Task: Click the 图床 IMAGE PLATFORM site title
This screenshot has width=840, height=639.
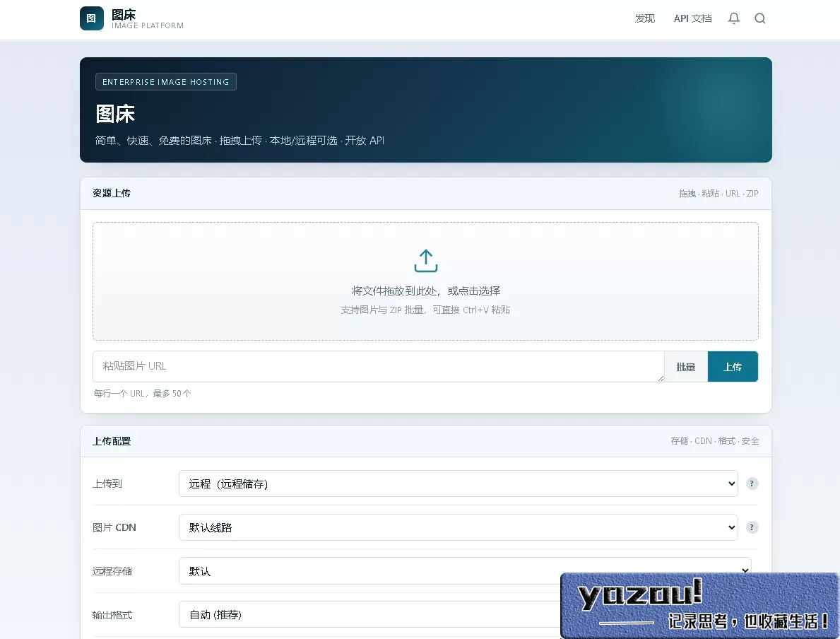Action: (x=148, y=19)
